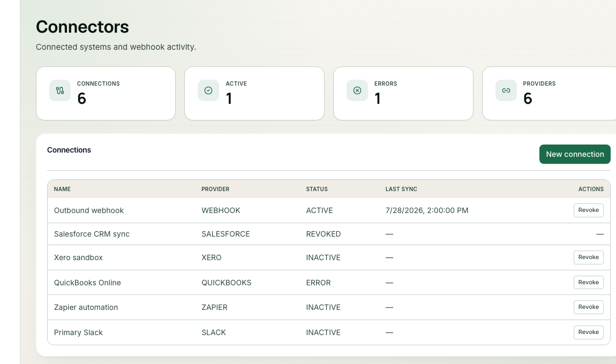Click the 7/28/2026, 2:00:00 PM last sync value
616x364 pixels.
coord(426,210)
